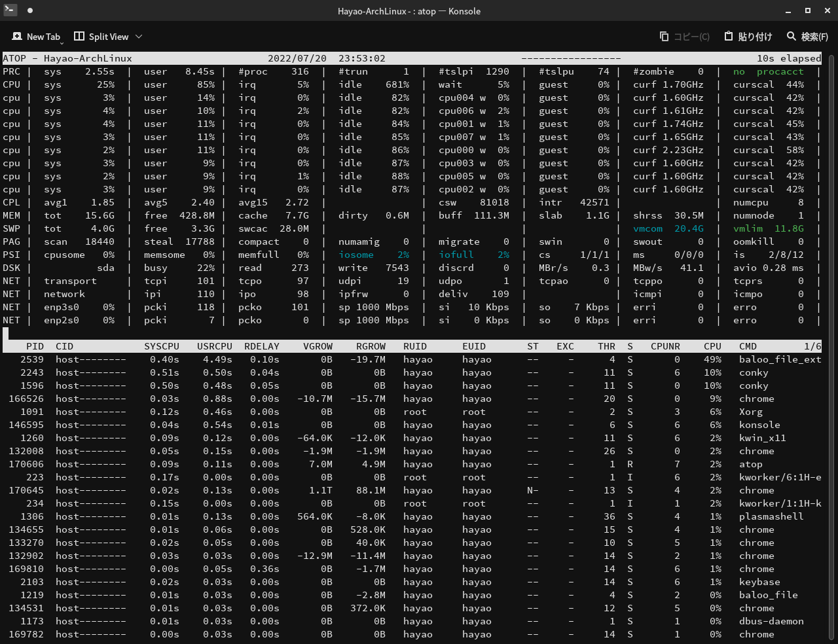The image size is (838, 644).
Task: Click the 10s elapsed header text
Action: pos(789,58)
